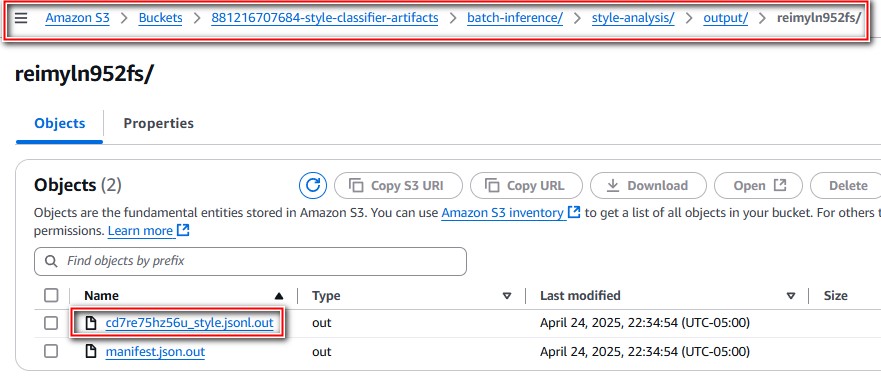Image resolution: width=881 pixels, height=383 pixels.
Task: Open the manifest.json.out object link
Action: 155,352
